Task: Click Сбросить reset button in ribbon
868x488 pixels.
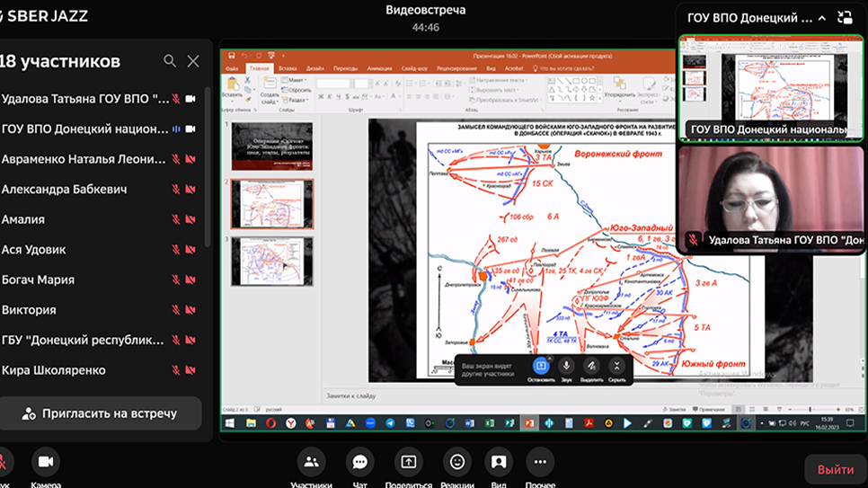Action: (297, 90)
